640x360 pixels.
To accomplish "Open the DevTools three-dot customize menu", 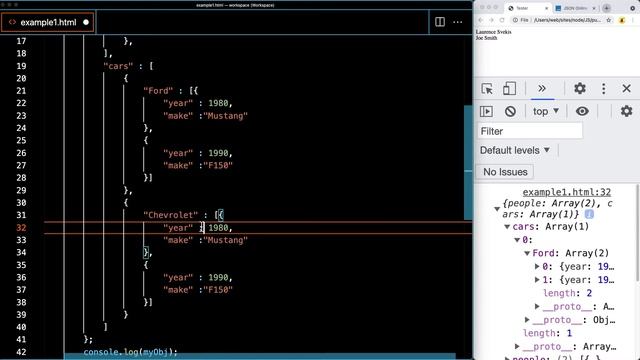I will point(604,89).
